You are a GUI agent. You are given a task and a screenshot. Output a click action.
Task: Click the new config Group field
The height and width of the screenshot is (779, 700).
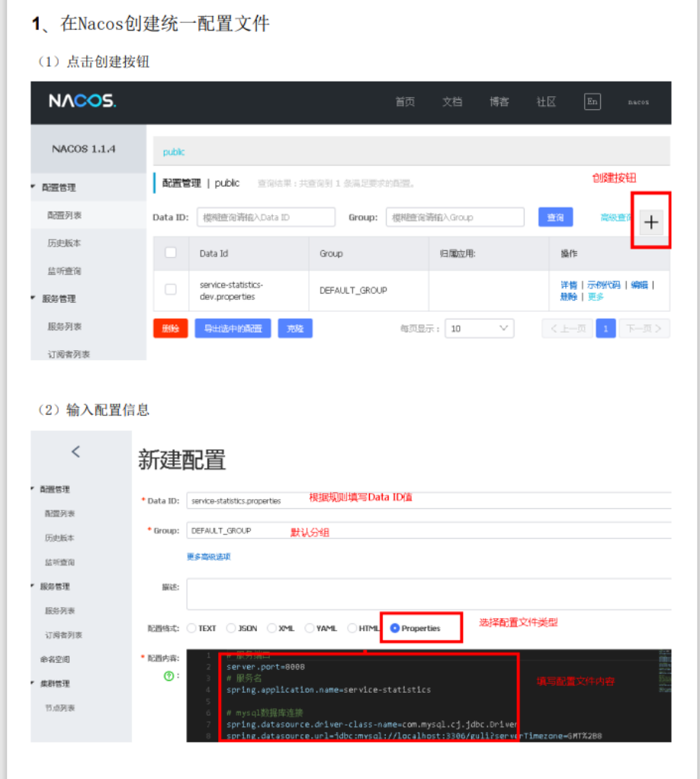pyautogui.click(x=429, y=530)
